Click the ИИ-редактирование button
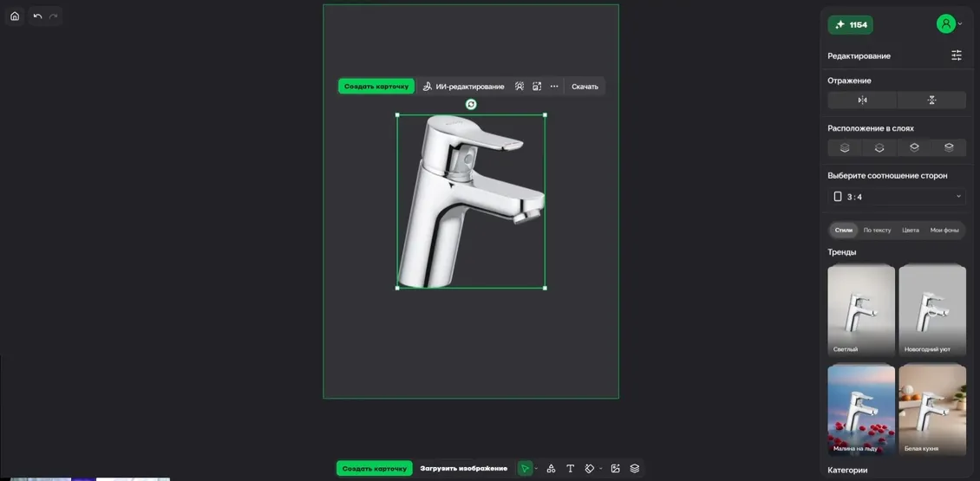980x481 pixels. tap(462, 87)
